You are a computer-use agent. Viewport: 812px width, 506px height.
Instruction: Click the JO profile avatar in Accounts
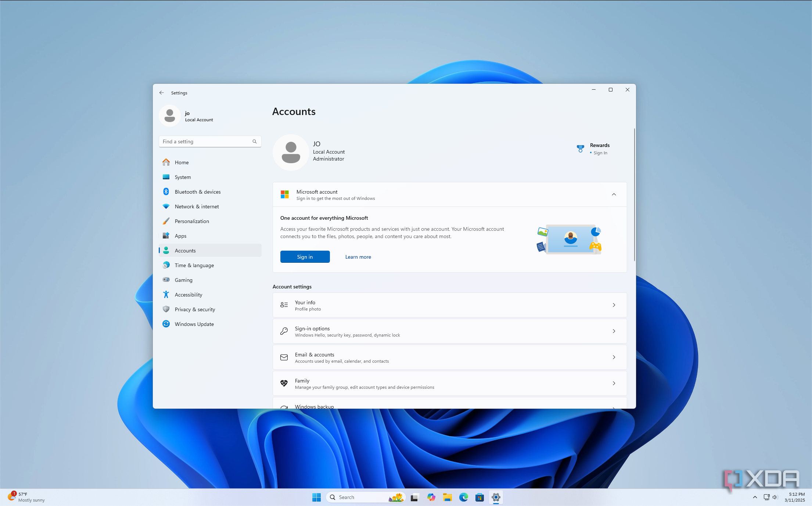[x=291, y=152]
